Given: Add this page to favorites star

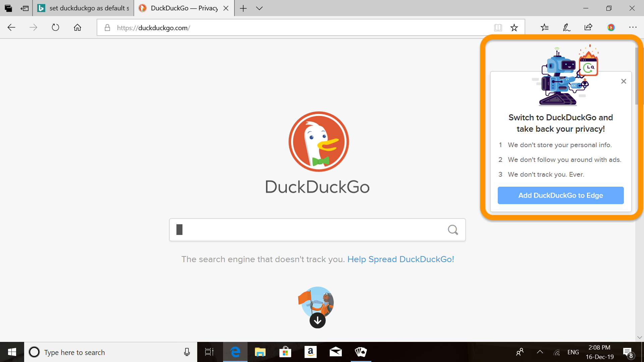Looking at the screenshot, I should click(514, 28).
